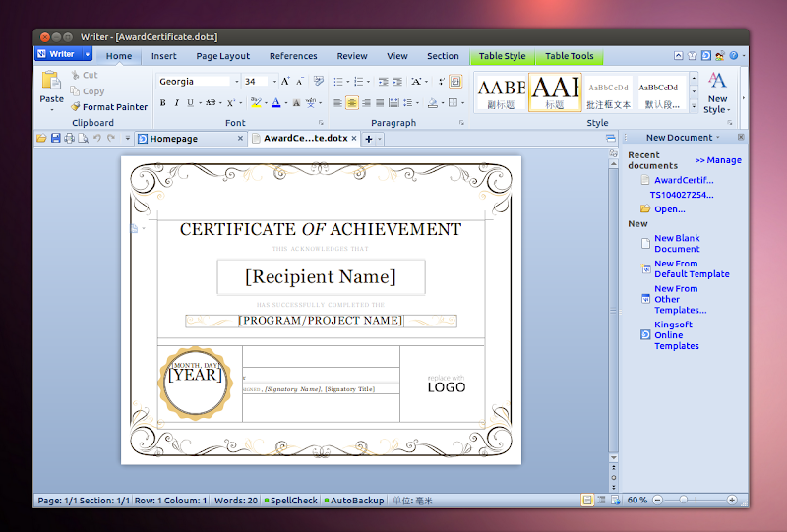The width and height of the screenshot is (787, 532).
Task: Switch to the Page Layout ribbon tab
Action: (222, 56)
